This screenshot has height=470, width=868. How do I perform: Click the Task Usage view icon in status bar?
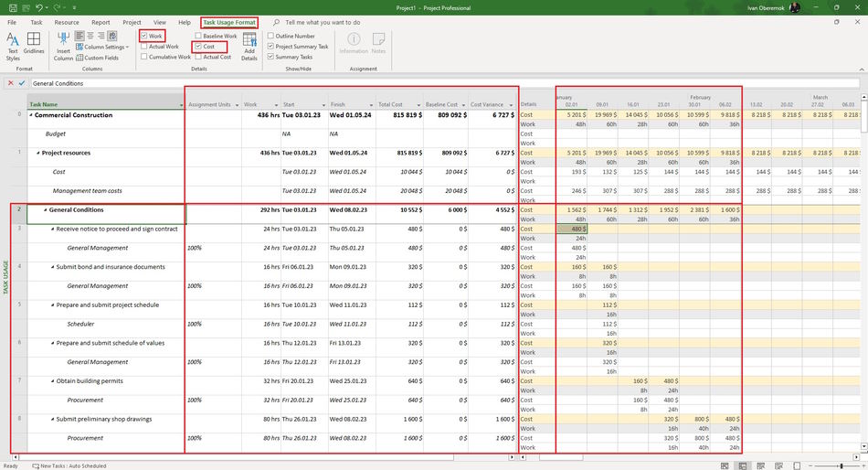point(742,466)
